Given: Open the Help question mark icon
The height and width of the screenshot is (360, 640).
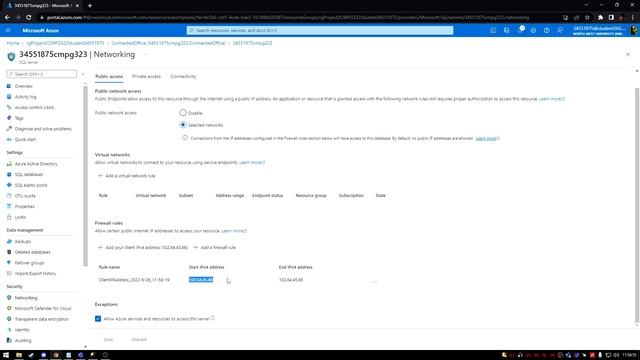Looking at the screenshot, I should [x=547, y=31].
